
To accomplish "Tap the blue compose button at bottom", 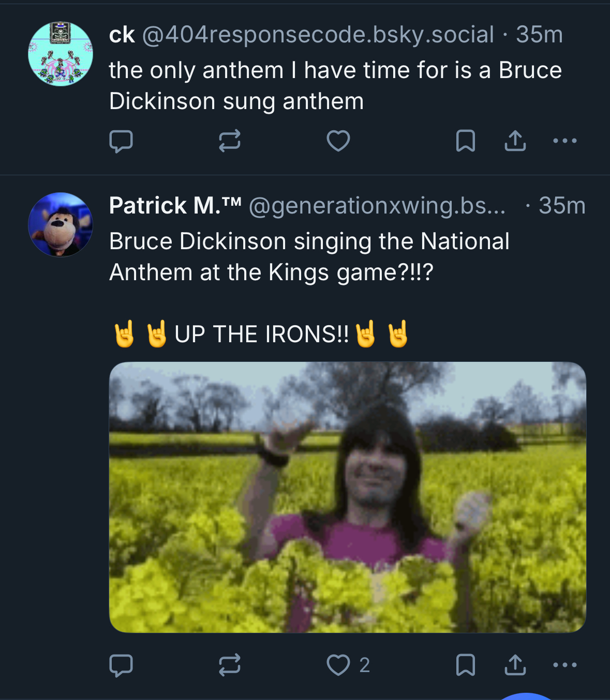I will [x=526, y=696].
